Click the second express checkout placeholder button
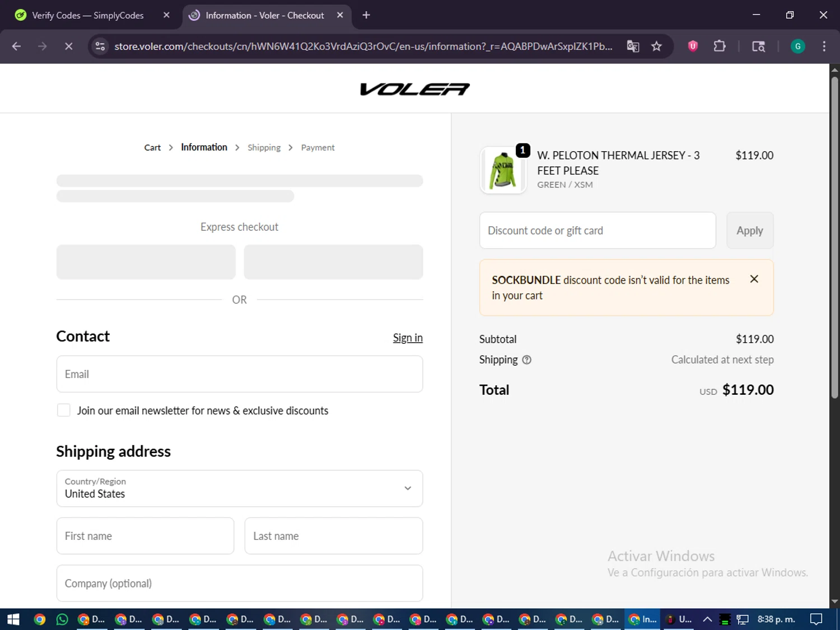Viewport: 840px width, 630px height. coord(333,262)
